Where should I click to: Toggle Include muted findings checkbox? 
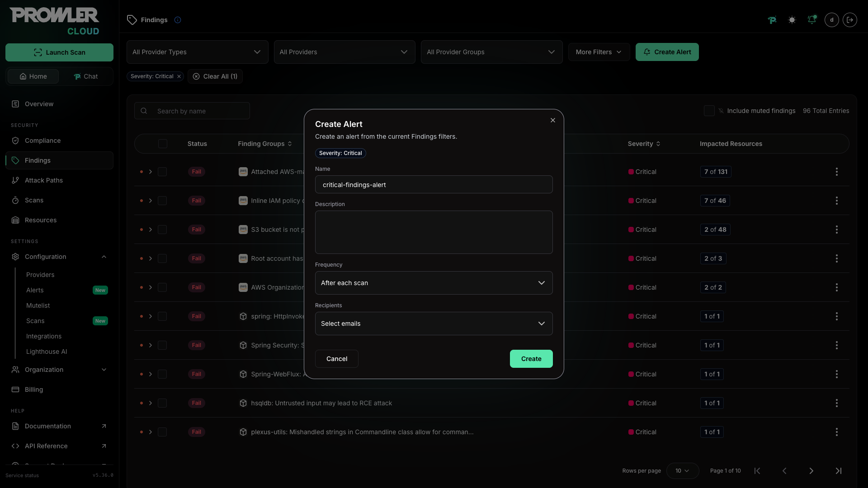(x=709, y=111)
